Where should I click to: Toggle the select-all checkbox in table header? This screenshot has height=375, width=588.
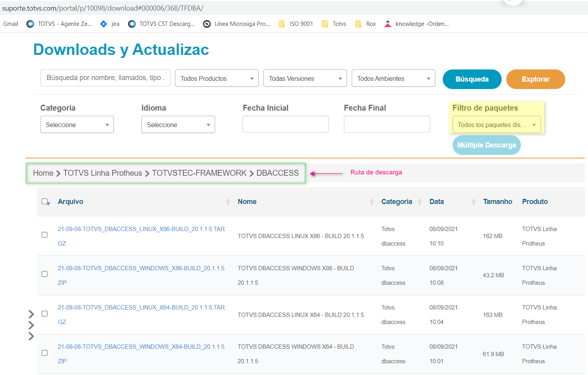click(x=45, y=202)
